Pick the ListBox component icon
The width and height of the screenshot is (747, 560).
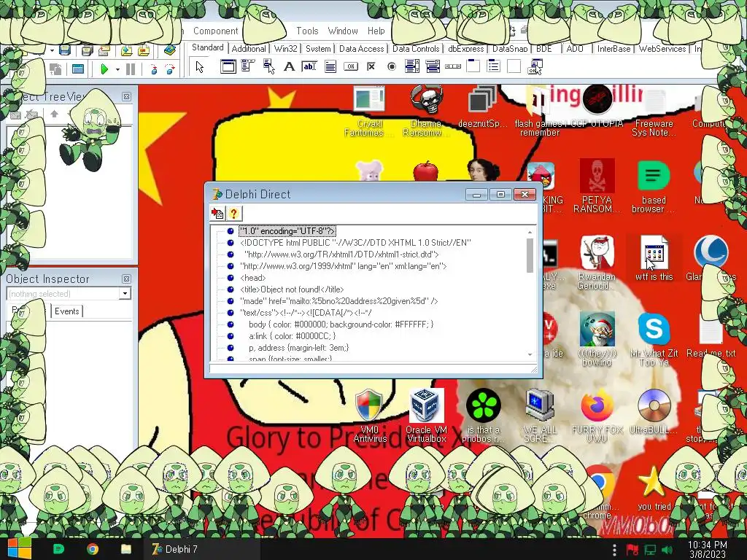(x=412, y=66)
